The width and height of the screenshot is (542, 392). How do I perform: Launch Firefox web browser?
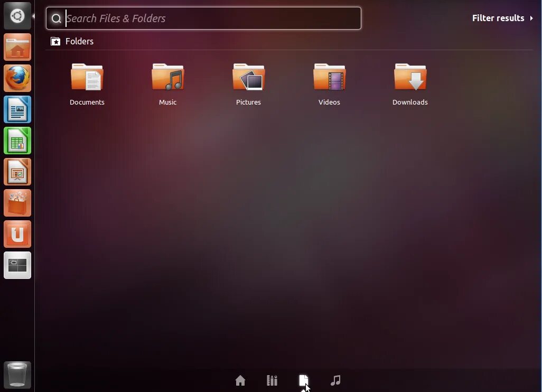pos(17,79)
